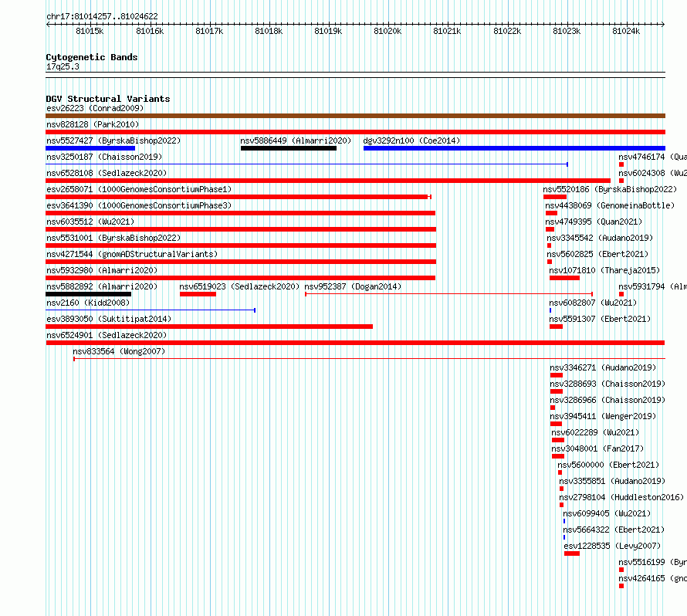Select the black nsv5882892 variant bar

(89, 294)
